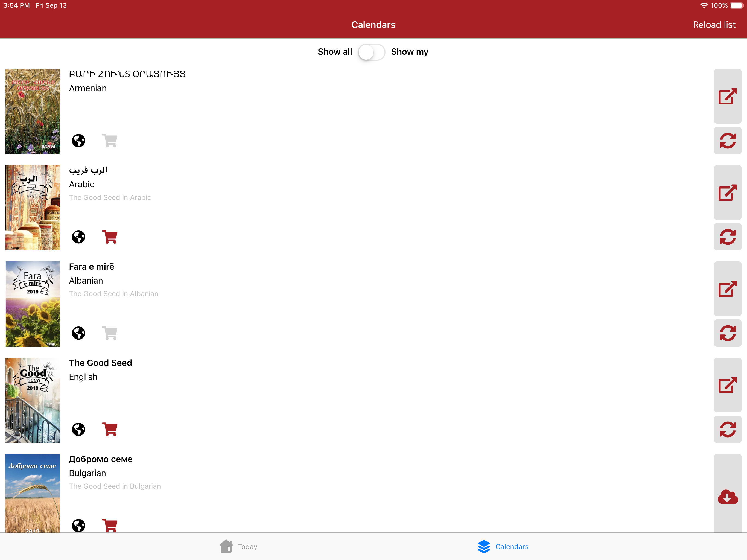The height and width of the screenshot is (560, 747).
Task: Click the red cart icon for Arabic calendar
Action: point(110,237)
